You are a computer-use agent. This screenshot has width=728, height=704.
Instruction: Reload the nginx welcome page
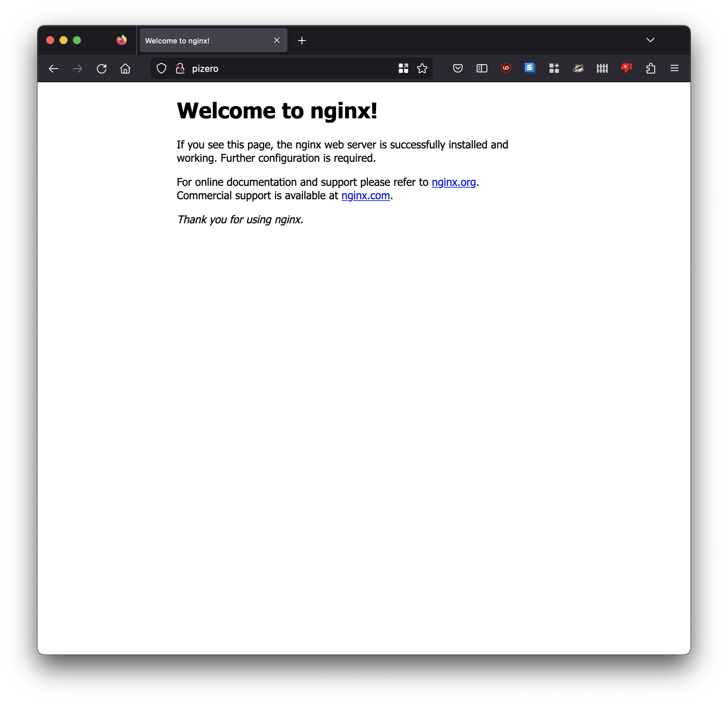point(101,69)
